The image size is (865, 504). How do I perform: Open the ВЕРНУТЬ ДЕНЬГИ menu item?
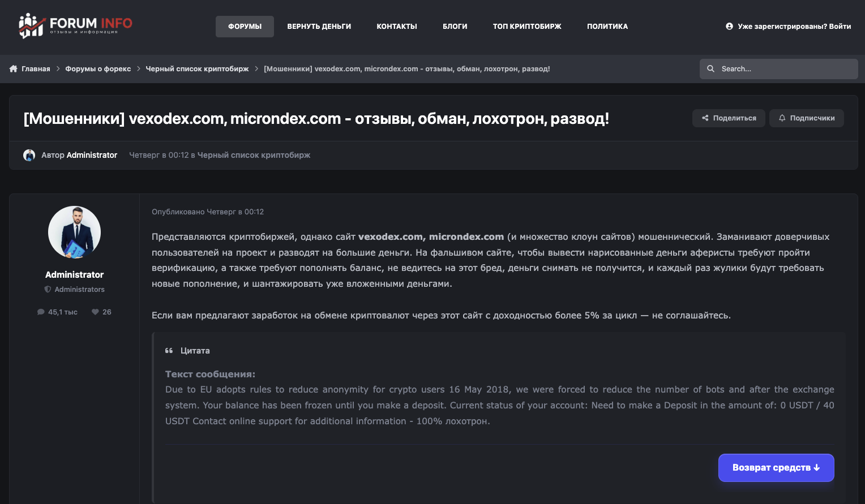(x=319, y=27)
